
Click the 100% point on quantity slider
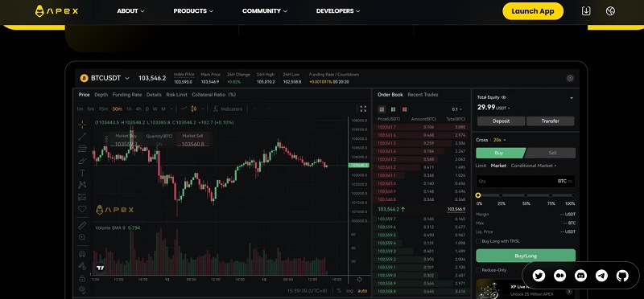pyautogui.click(x=573, y=195)
